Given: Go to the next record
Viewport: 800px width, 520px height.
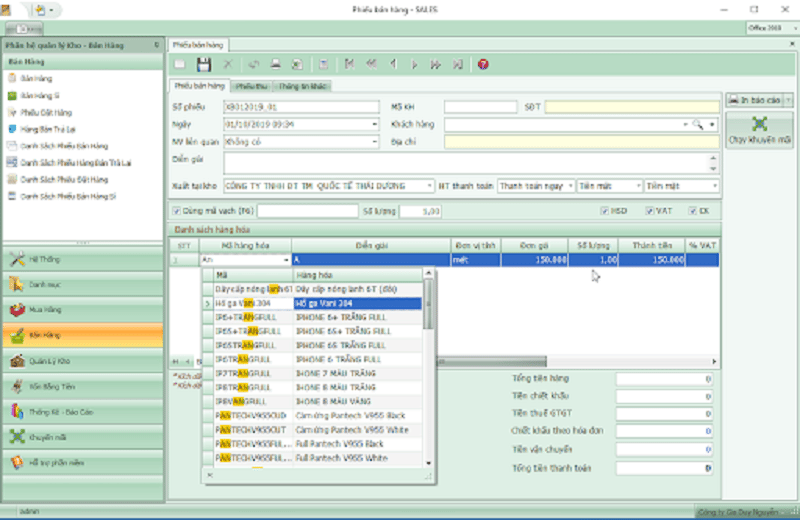Looking at the screenshot, I should (x=414, y=64).
